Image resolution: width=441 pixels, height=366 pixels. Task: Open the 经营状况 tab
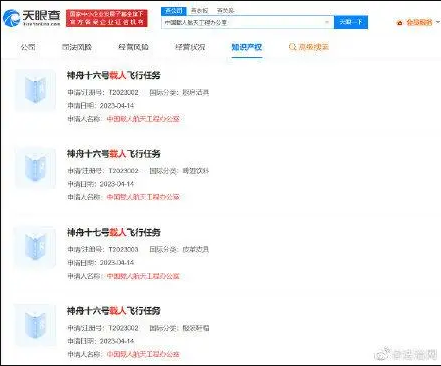(190, 47)
